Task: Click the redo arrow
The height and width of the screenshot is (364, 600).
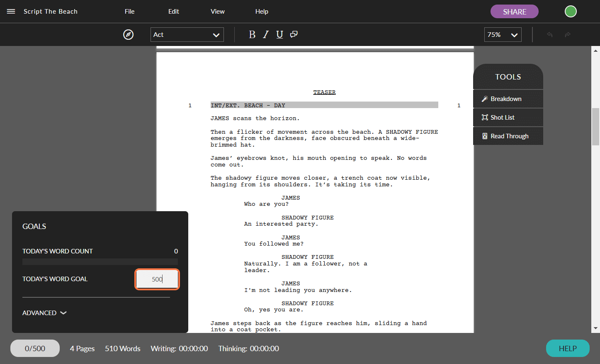Action: [x=568, y=34]
